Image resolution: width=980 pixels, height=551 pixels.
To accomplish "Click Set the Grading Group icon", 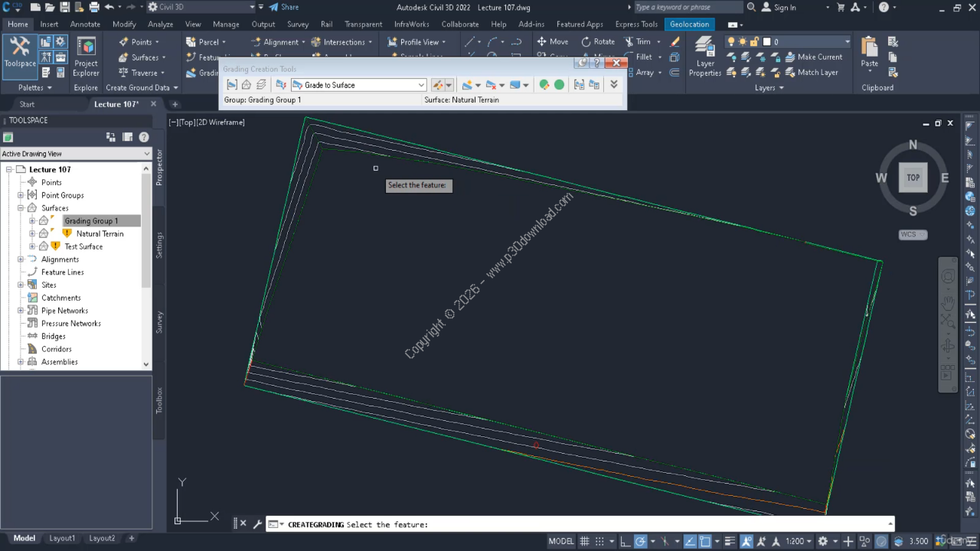I will 232,85.
